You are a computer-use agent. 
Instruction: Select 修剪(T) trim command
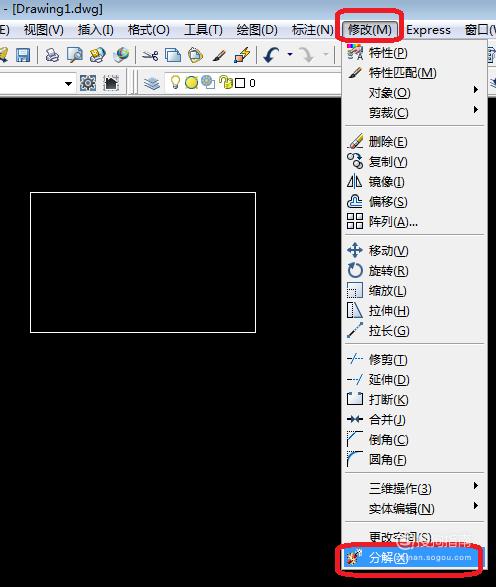pos(414,359)
